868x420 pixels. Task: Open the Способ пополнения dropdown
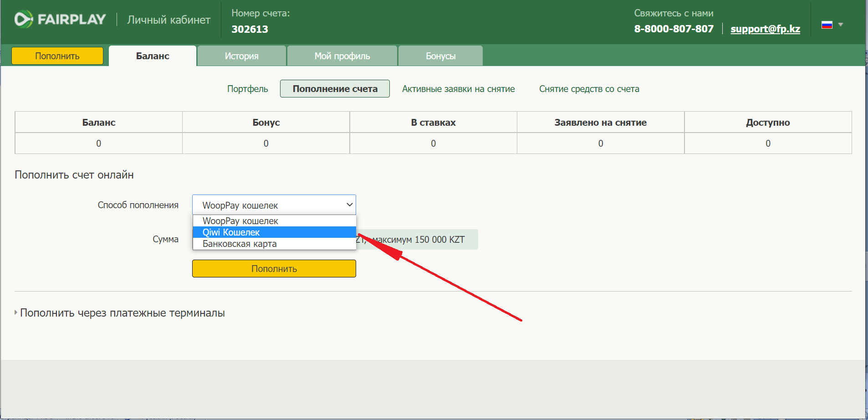(274, 205)
